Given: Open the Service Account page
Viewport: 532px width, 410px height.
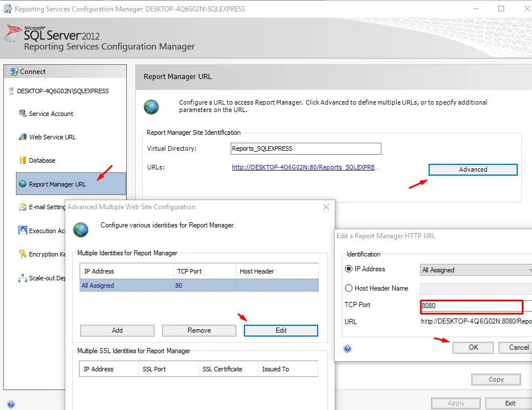Looking at the screenshot, I should click(51, 114).
